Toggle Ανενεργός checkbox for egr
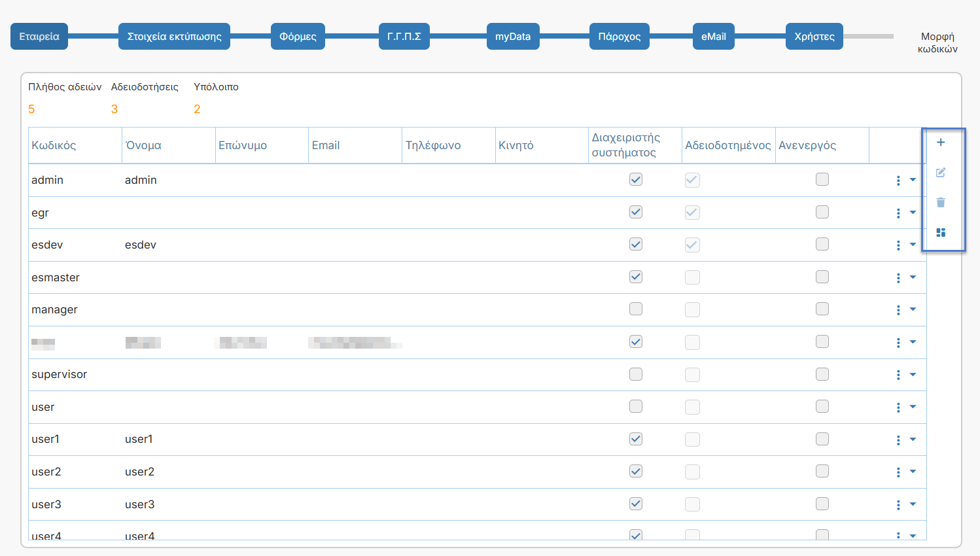This screenshot has width=980, height=556. pyautogui.click(x=822, y=212)
